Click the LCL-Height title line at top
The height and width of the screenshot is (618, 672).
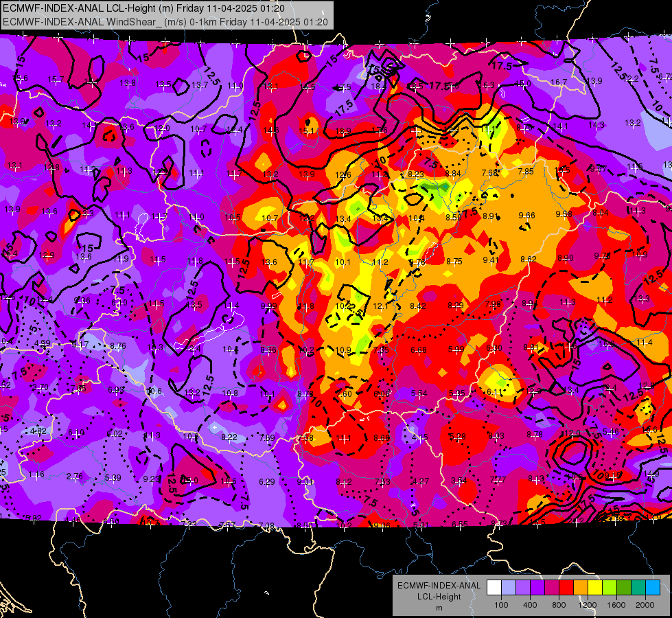click(143, 8)
